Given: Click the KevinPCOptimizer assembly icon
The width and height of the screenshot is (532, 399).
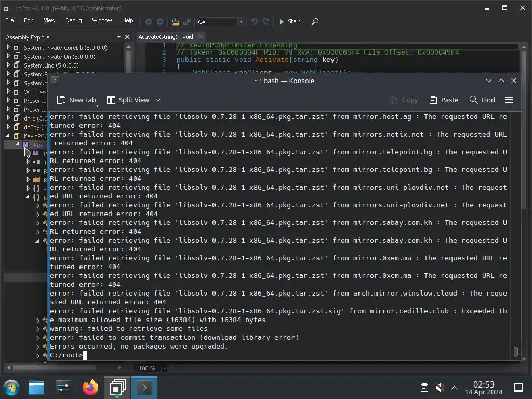Looking at the screenshot, I should 17,136.
